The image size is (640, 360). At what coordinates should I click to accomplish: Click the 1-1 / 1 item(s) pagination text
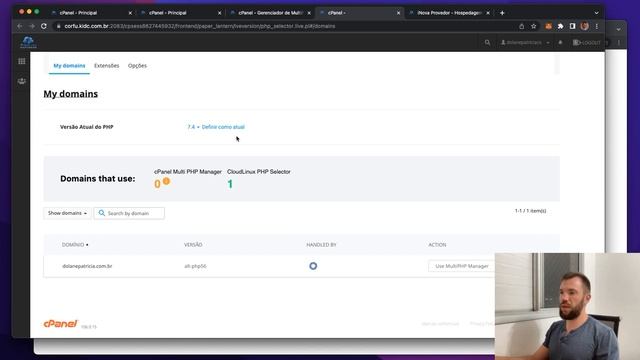point(530,211)
